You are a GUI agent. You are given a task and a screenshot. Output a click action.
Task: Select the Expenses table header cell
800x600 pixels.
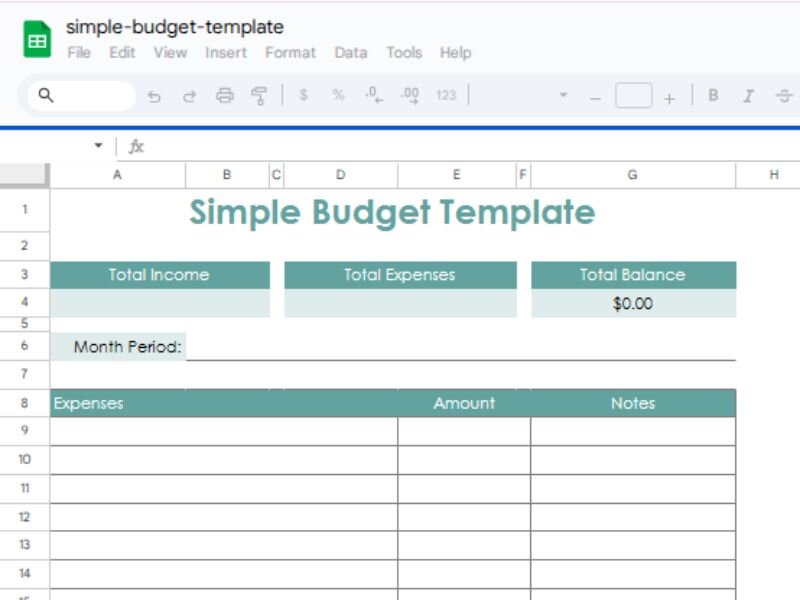pyautogui.click(x=223, y=403)
